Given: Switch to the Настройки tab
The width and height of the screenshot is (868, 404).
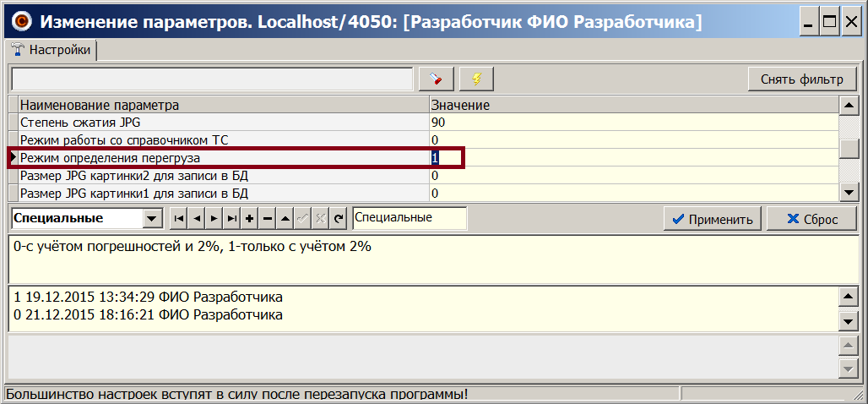Looking at the screenshot, I should 52,50.
